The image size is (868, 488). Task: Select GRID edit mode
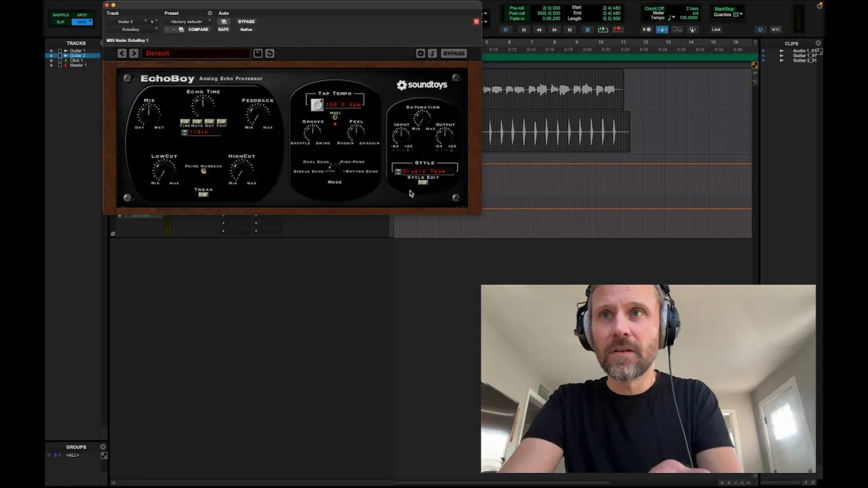point(82,22)
